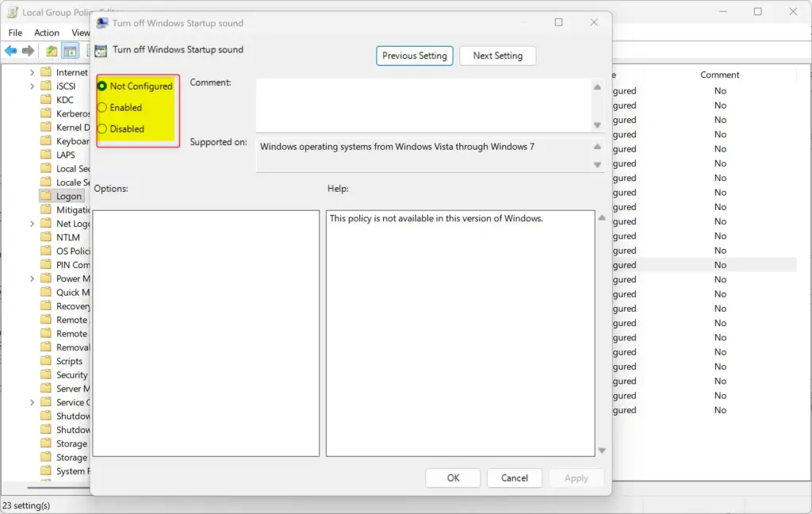Maximize the Local Group Policy Editor window
This screenshot has height=514, width=812.
tap(757, 11)
